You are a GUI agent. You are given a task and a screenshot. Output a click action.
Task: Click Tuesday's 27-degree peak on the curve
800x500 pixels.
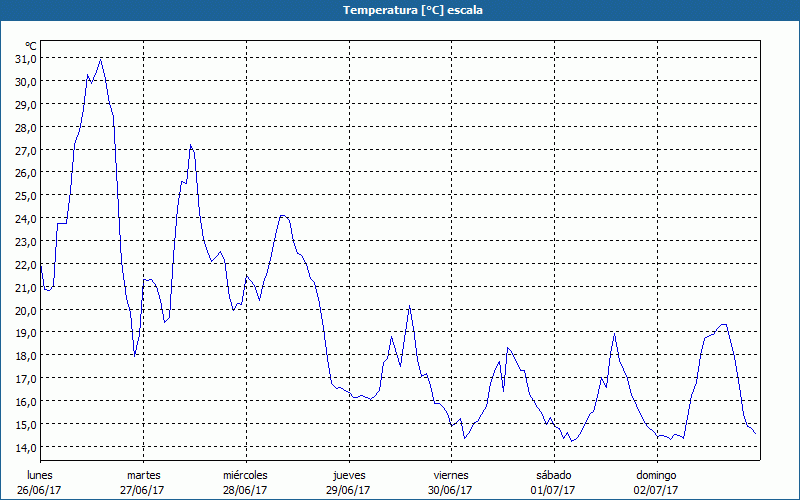(x=190, y=146)
